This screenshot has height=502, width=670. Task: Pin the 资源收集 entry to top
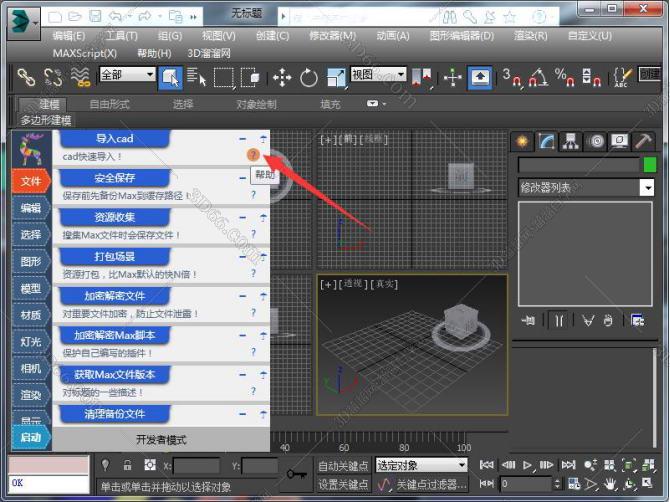pos(263,217)
